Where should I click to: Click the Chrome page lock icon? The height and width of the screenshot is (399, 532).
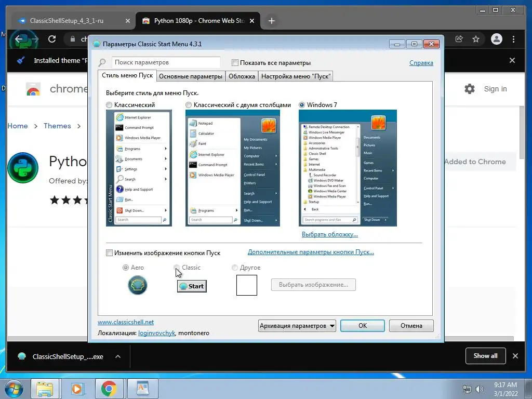point(73,39)
